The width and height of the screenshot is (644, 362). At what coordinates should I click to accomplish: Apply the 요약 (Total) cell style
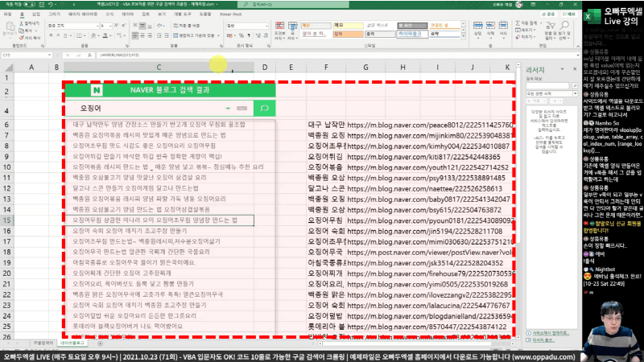(444, 34)
